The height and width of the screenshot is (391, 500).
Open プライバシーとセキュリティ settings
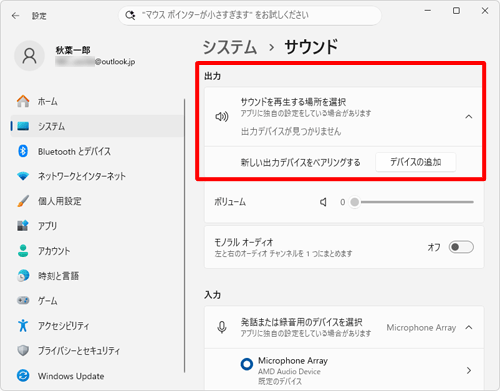pyautogui.click(x=97, y=350)
